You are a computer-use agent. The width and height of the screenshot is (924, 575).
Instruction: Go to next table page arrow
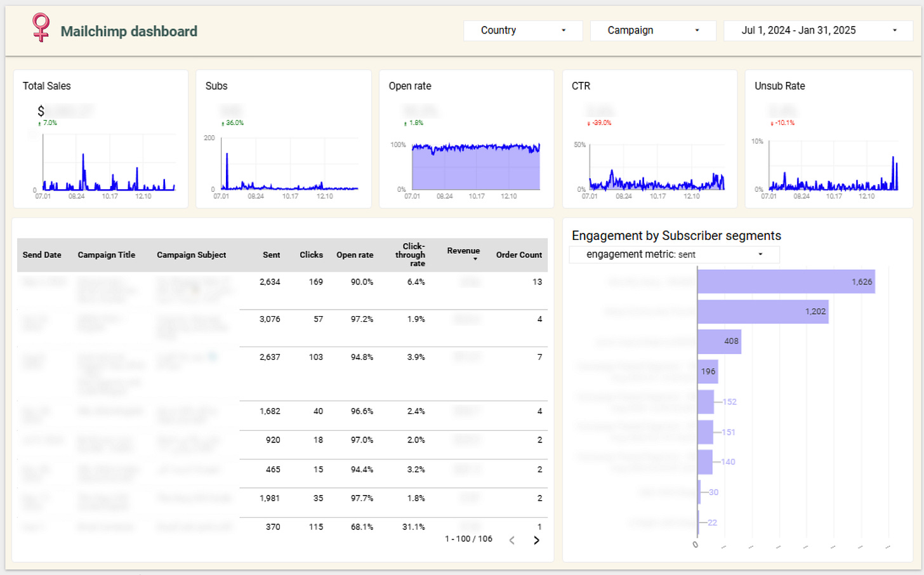pyautogui.click(x=536, y=540)
